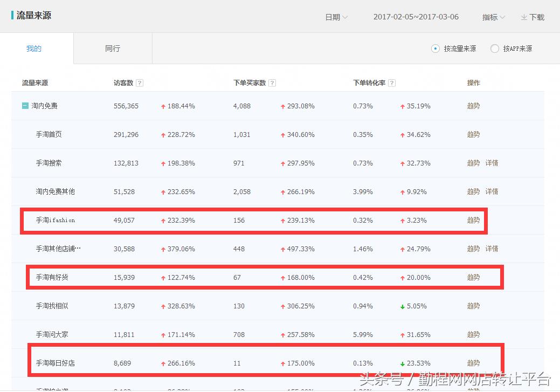The image size is (560, 392).
Task: Click visitor count 49,057
Action: pyautogui.click(x=124, y=221)
